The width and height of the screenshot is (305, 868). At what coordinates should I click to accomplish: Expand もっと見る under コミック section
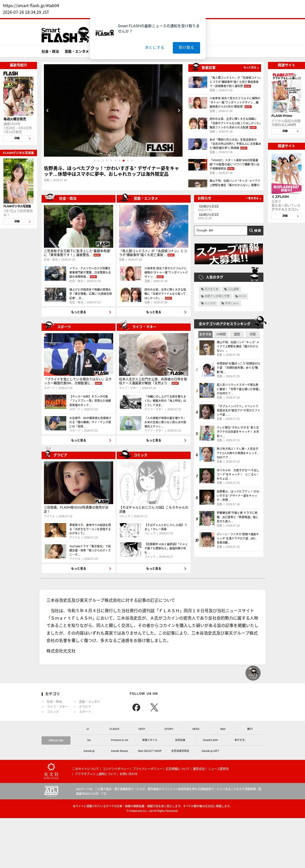click(154, 568)
